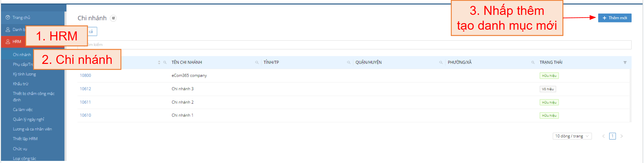
Task: Click search icon in QUẬN/HUYỆN column
Action: pos(441,63)
